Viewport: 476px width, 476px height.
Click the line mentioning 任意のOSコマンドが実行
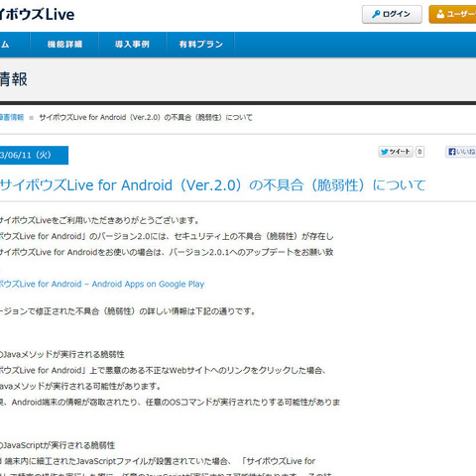tap(170, 403)
